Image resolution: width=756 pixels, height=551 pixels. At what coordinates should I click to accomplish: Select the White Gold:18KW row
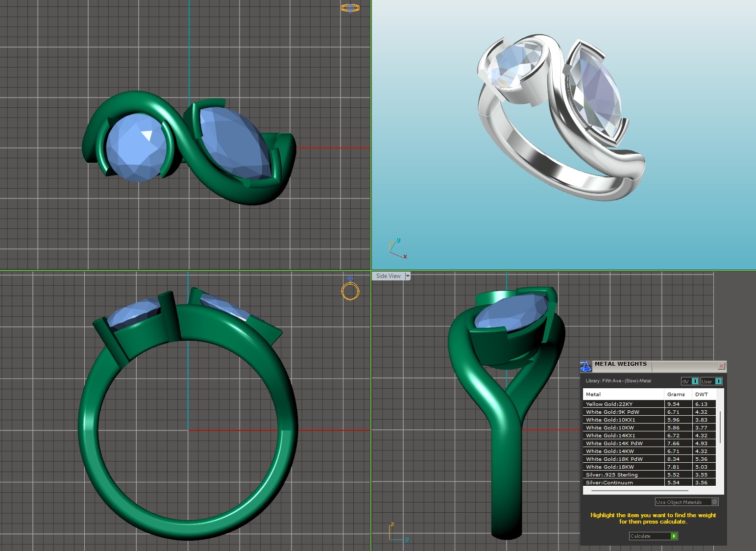click(x=623, y=467)
